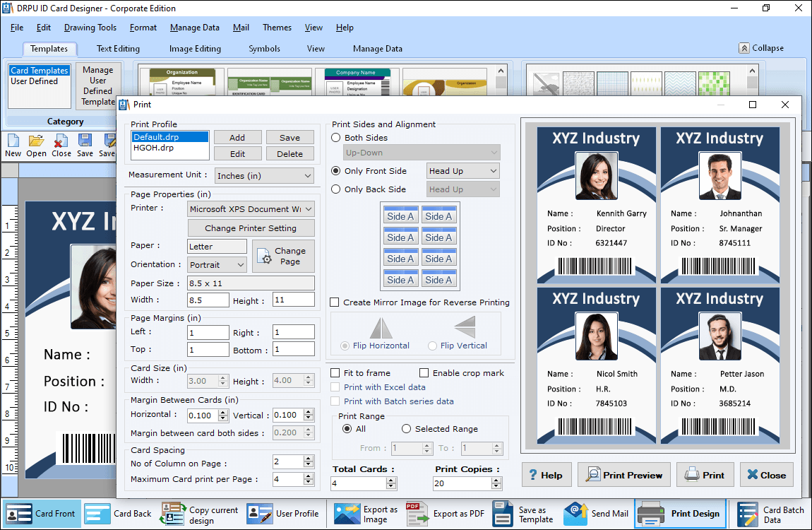Switch to the Text Editing tab
This screenshot has width=812, height=530.
118,49
